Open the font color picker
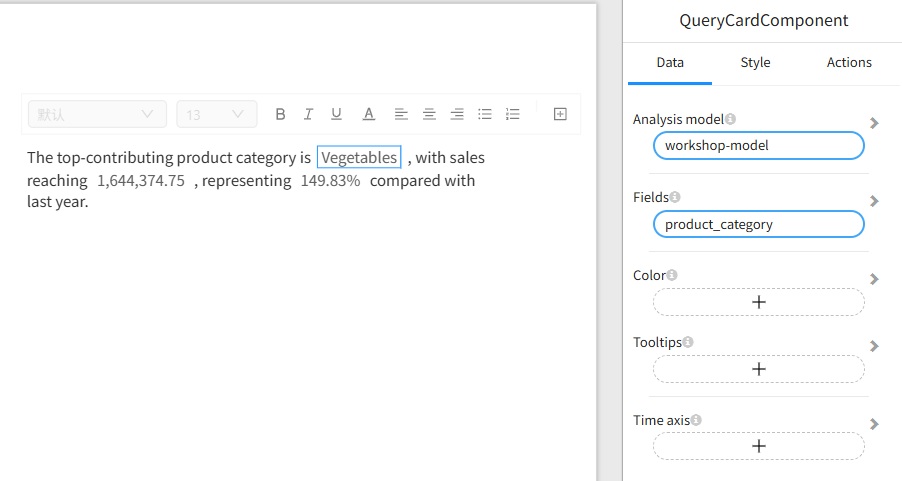 coord(368,114)
